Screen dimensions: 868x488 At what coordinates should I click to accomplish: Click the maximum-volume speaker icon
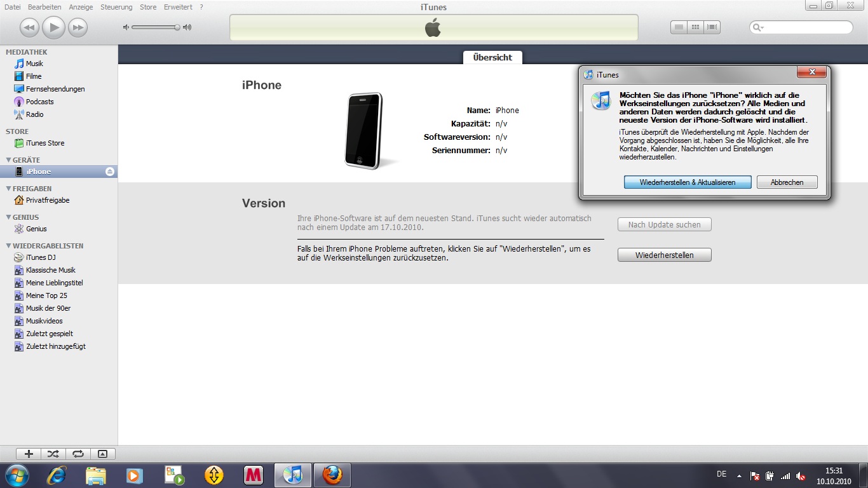tap(187, 27)
